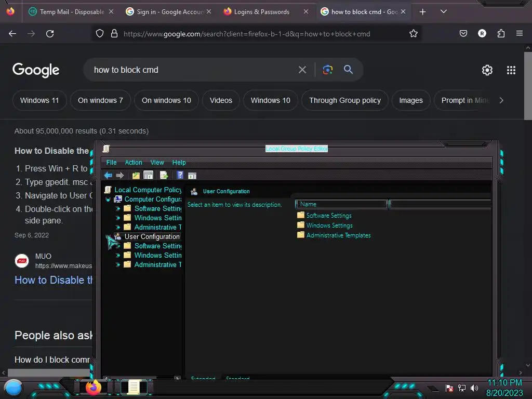The width and height of the screenshot is (532, 399).
Task: Click the Software Settings folder icon in right pane
Action: [301, 215]
